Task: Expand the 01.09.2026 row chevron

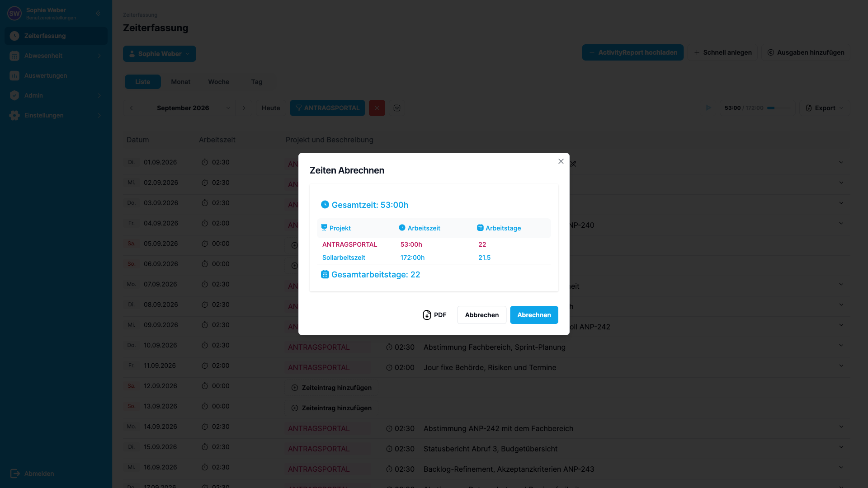Action: (841, 162)
